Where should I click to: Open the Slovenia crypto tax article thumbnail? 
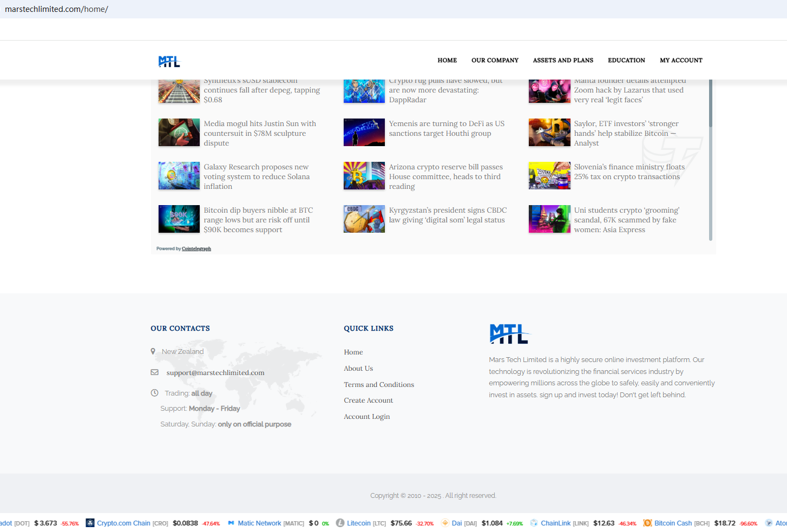point(549,176)
